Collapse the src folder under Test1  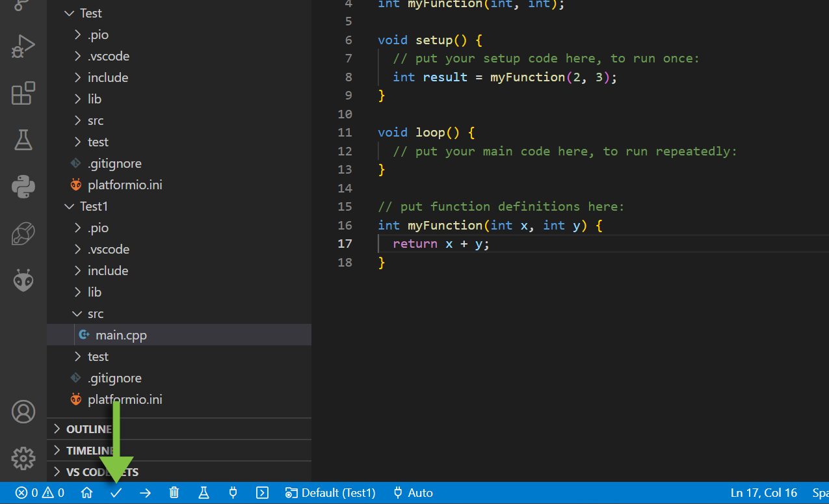[179, 313]
